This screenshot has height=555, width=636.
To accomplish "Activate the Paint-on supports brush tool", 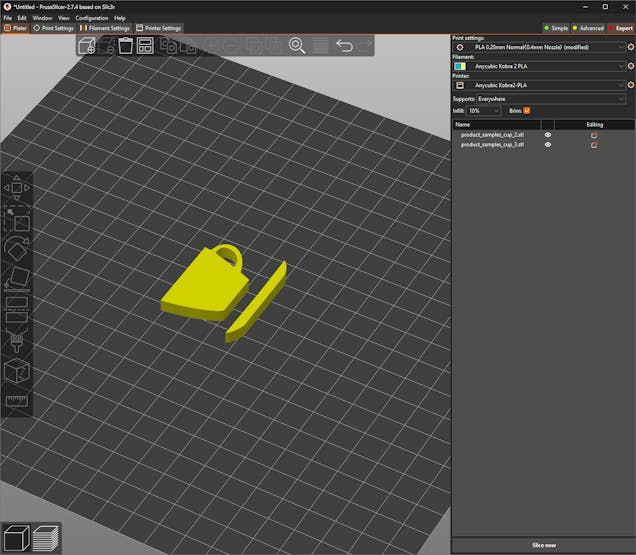I will click(x=17, y=341).
